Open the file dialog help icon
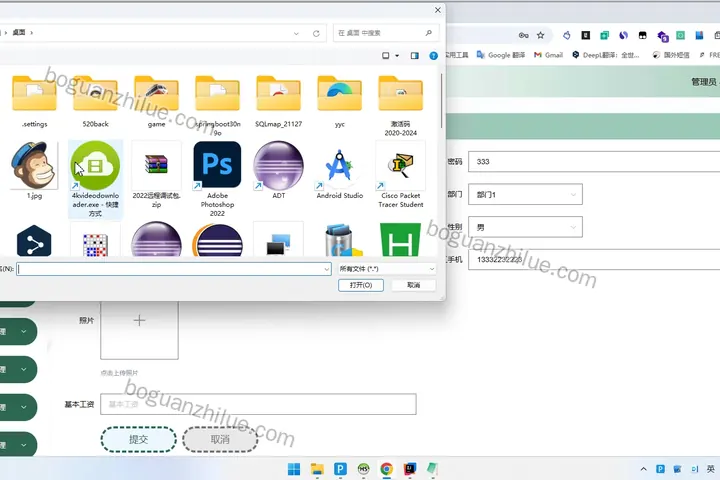Viewport: 720px width, 480px height. point(433,56)
